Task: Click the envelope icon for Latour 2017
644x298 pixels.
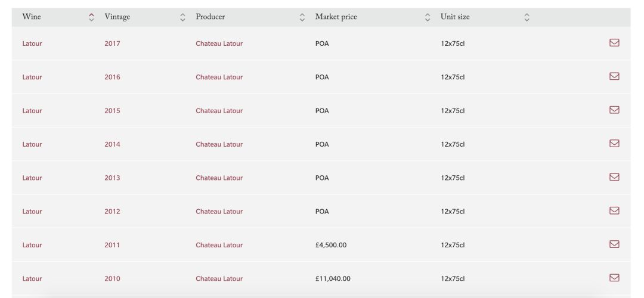Action: pos(614,43)
